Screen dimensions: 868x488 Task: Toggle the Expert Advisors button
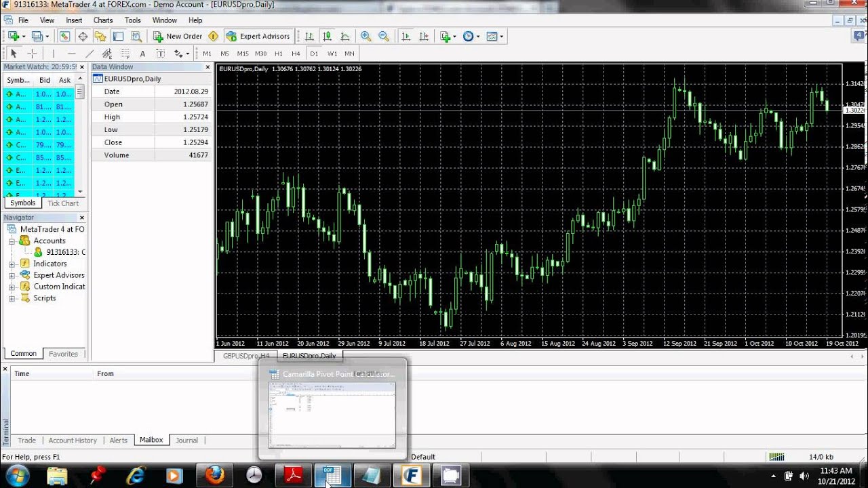click(258, 36)
